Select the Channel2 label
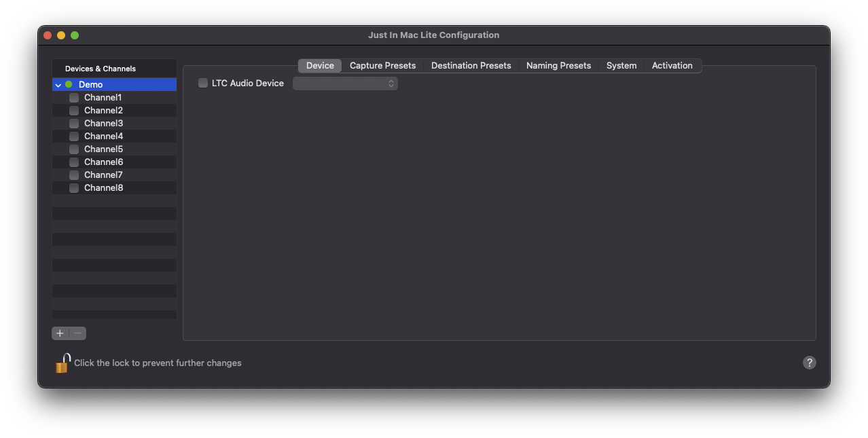The width and height of the screenshot is (868, 438). click(103, 111)
